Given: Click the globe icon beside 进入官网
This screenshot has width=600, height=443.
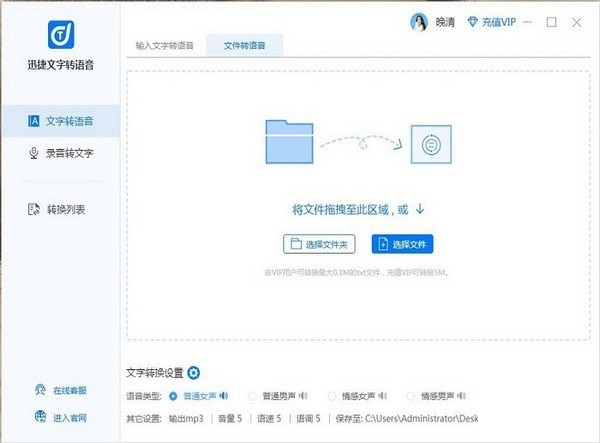Looking at the screenshot, I should 40,417.
